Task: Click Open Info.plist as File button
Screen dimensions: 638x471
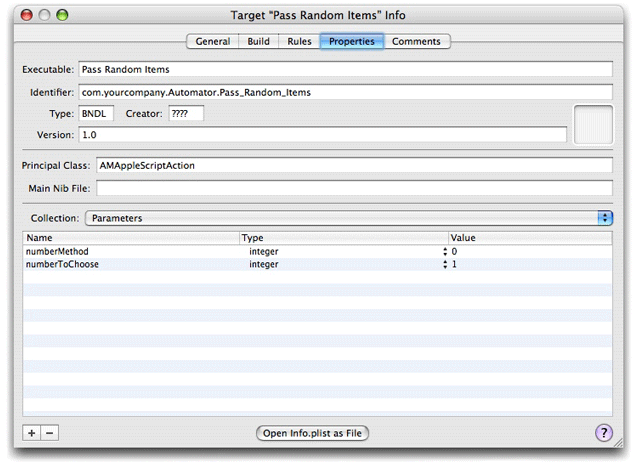Action: (x=313, y=433)
